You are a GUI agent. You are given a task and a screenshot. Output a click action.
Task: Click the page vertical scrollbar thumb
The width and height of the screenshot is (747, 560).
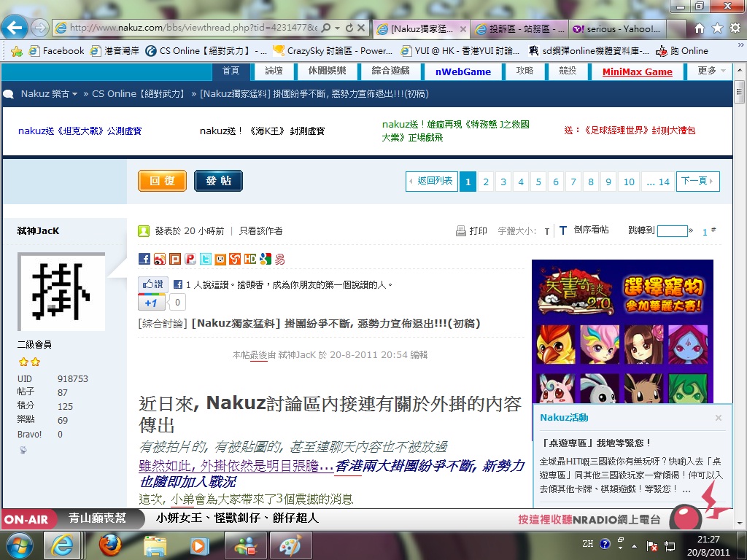point(739,91)
